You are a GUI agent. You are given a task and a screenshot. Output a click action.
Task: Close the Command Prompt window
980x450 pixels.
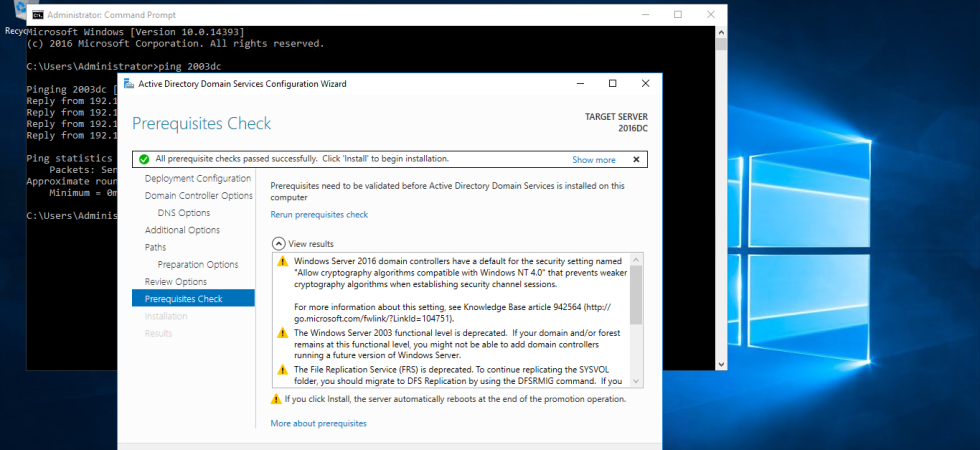pyautogui.click(x=711, y=14)
